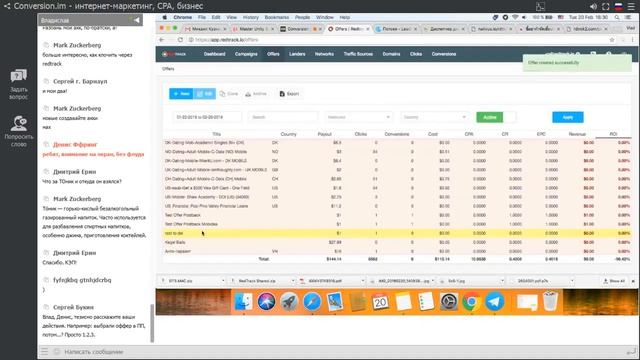
Task: Expand options for the first .zip download item
Action: (223, 281)
